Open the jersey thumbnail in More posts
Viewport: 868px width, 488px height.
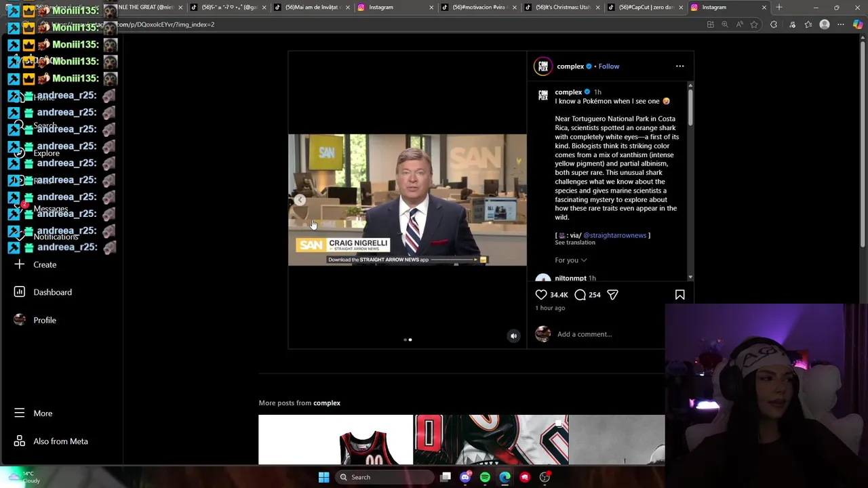point(336,440)
